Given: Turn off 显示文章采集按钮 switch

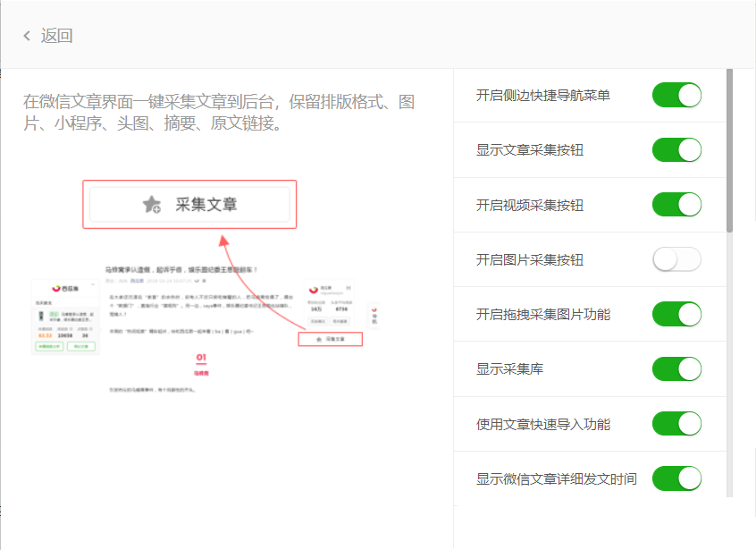Looking at the screenshot, I should [x=676, y=150].
